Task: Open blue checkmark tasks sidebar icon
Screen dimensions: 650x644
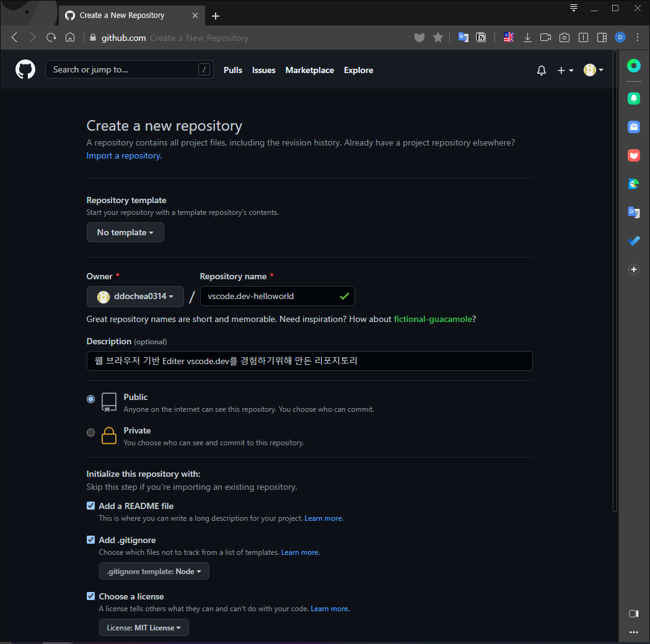Action: (634, 241)
